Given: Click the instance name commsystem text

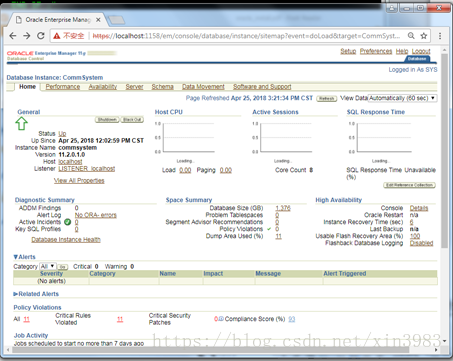Looking at the screenshot, I should point(78,148).
